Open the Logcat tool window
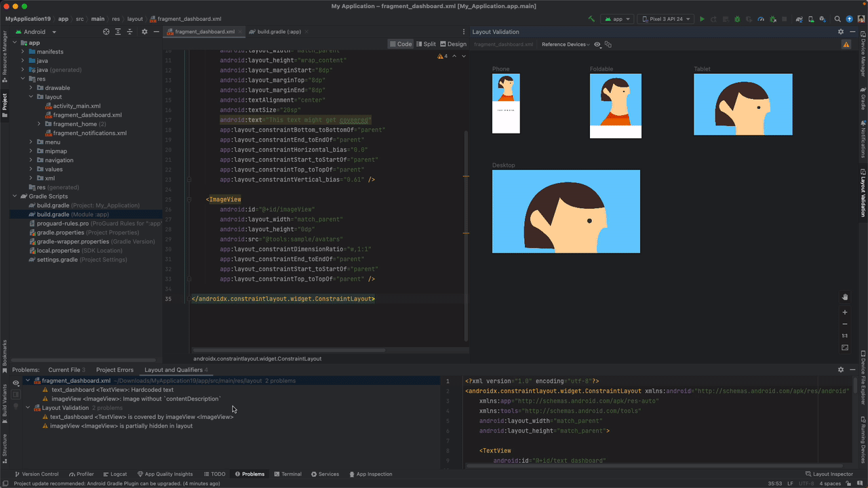 click(x=115, y=474)
